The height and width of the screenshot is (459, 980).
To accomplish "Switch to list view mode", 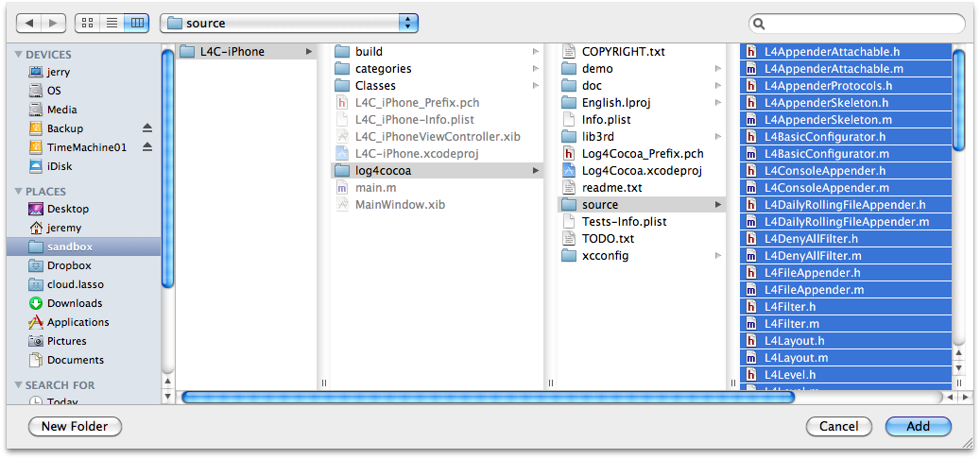I will 112,23.
